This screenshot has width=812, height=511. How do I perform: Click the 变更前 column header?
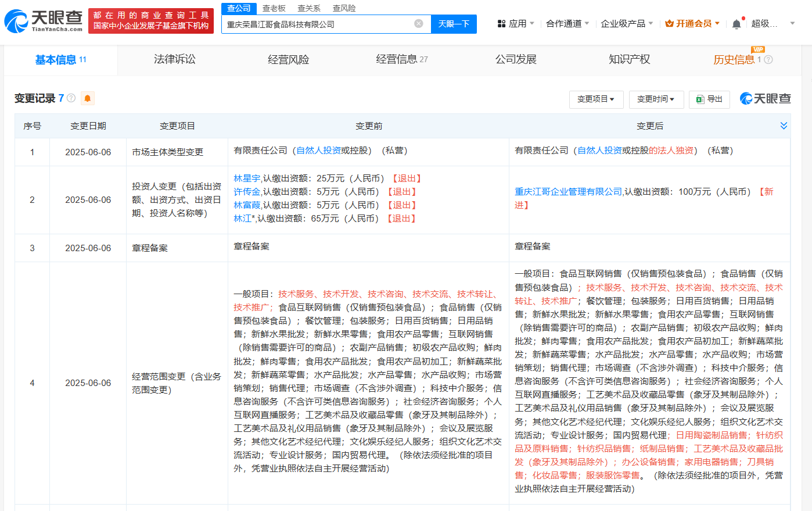tap(369, 126)
